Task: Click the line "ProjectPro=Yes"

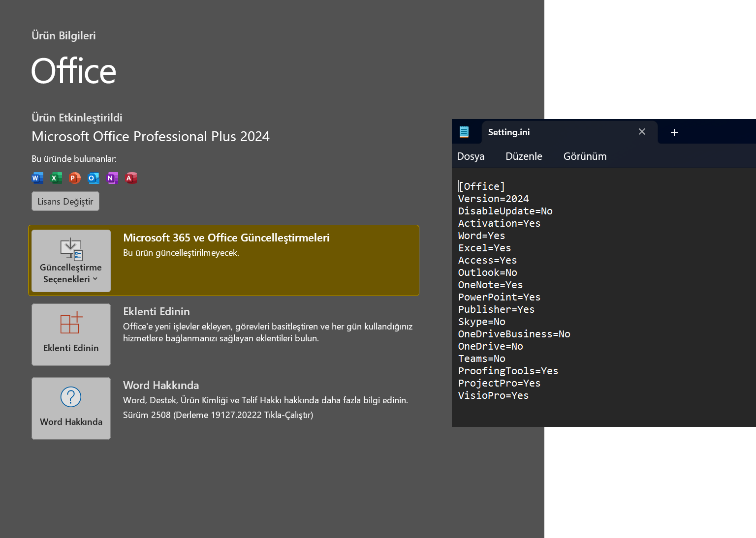Action: (x=500, y=383)
